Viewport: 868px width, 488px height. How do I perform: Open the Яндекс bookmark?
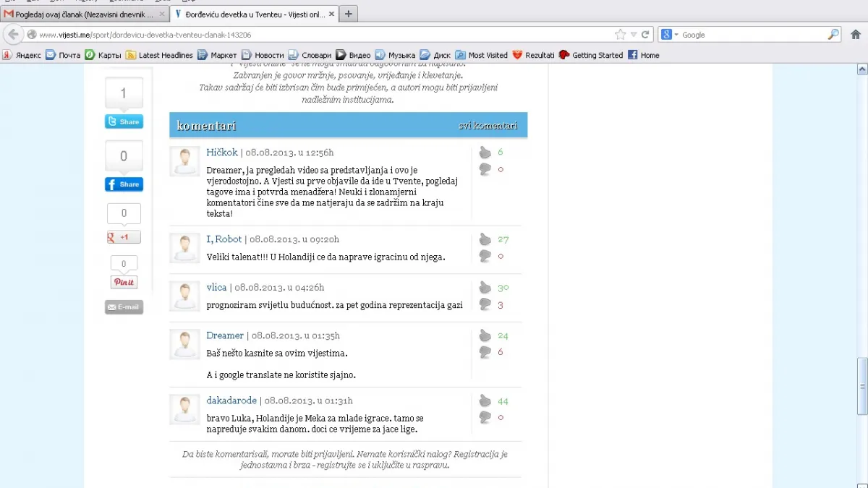(22, 55)
